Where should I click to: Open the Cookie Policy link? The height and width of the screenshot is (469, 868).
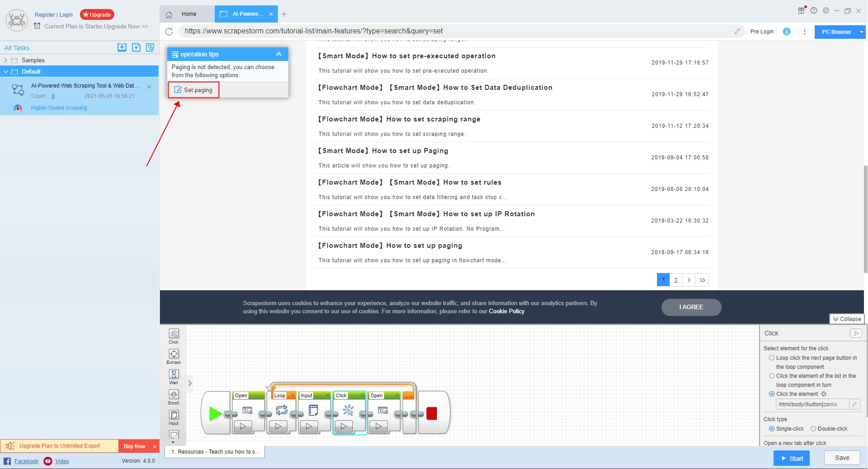coord(507,311)
